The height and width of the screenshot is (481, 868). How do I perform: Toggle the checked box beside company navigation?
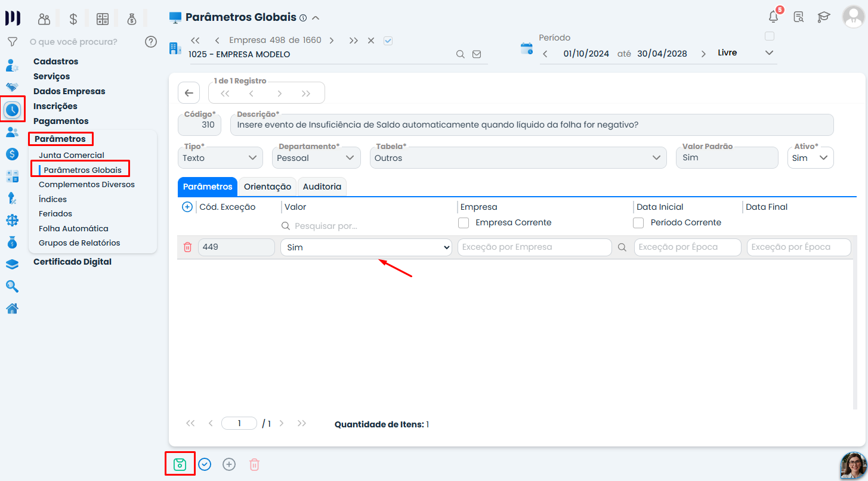click(x=388, y=41)
